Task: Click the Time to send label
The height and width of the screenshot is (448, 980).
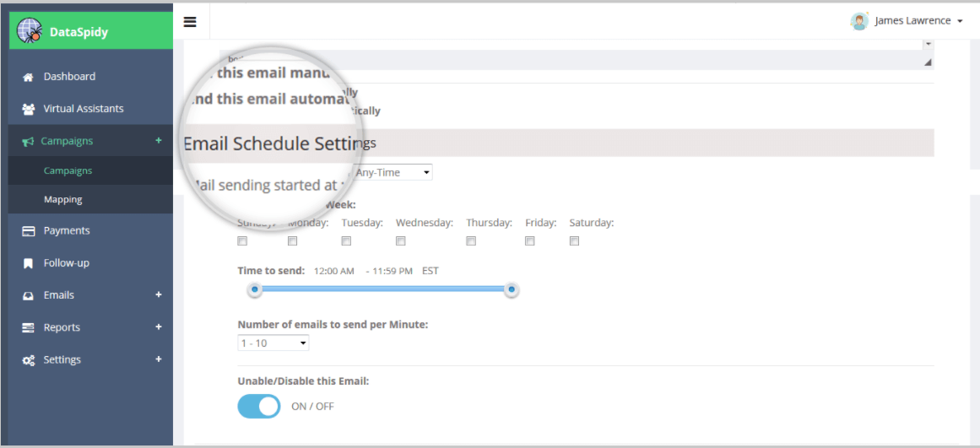Action: [x=271, y=271]
